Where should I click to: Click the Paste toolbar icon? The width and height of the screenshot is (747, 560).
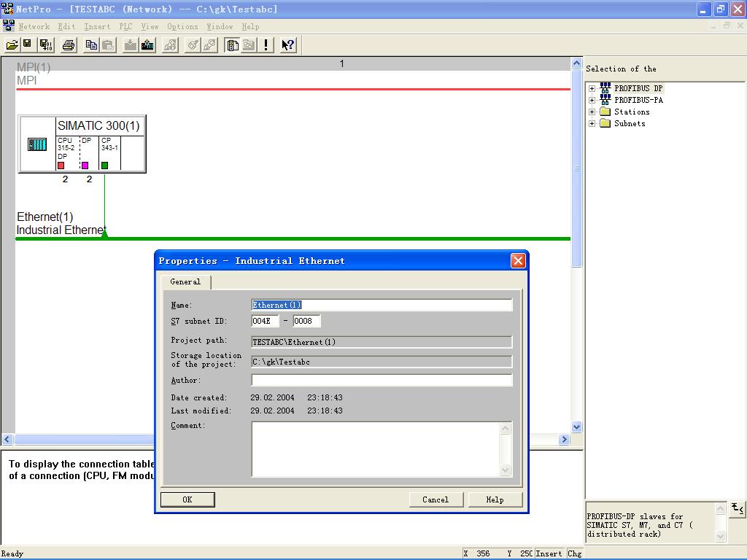pyautogui.click(x=108, y=44)
